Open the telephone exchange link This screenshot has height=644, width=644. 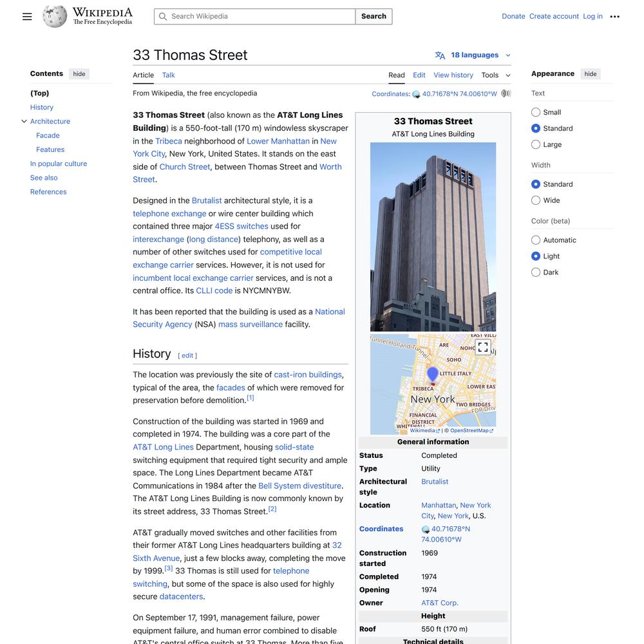point(169,214)
